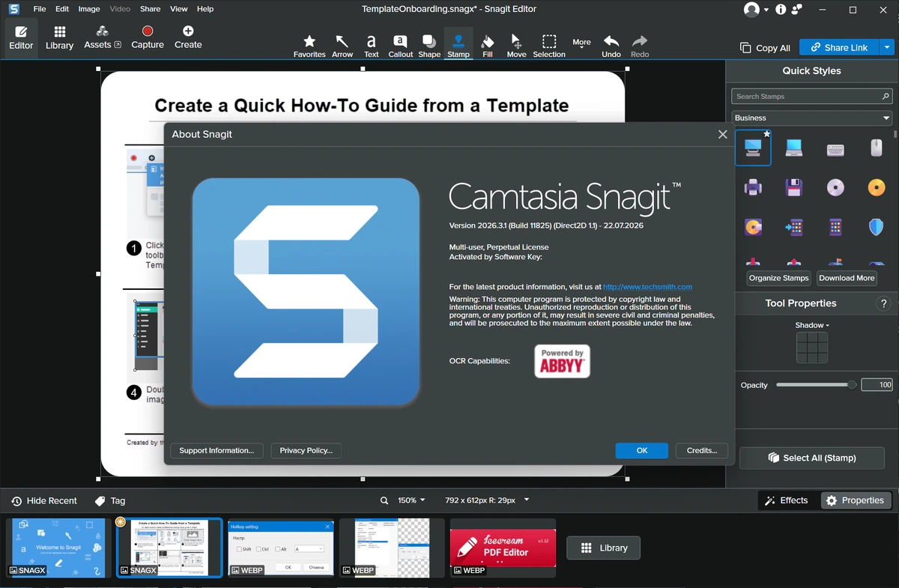Visit the techsmith.com link
This screenshot has height=588, width=899.
click(647, 287)
